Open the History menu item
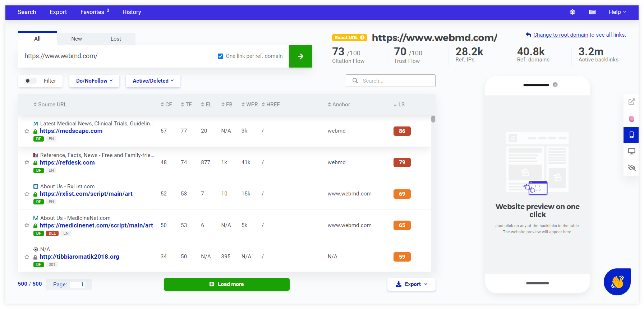This screenshot has height=309, width=644. pos(132,12)
